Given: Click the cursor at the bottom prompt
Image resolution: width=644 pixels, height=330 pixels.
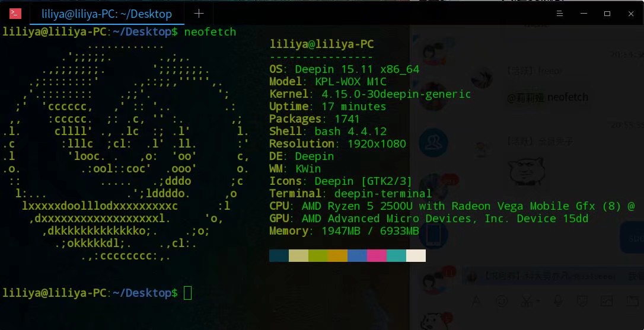Looking at the screenshot, I should coord(188,293).
